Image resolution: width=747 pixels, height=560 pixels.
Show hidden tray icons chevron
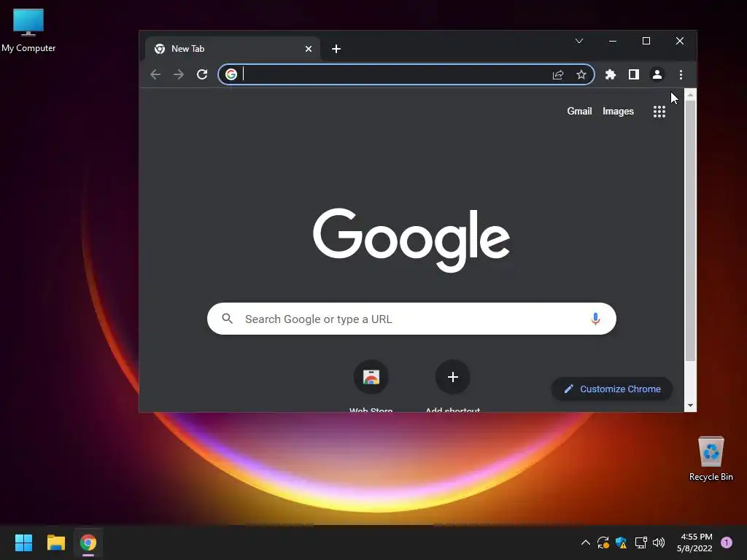click(586, 542)
